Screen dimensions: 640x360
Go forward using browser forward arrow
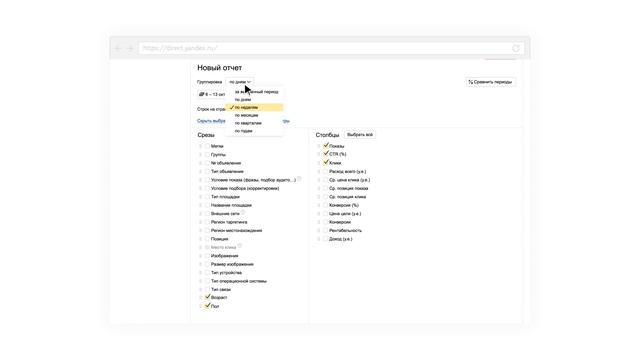[x=130, y=48]
